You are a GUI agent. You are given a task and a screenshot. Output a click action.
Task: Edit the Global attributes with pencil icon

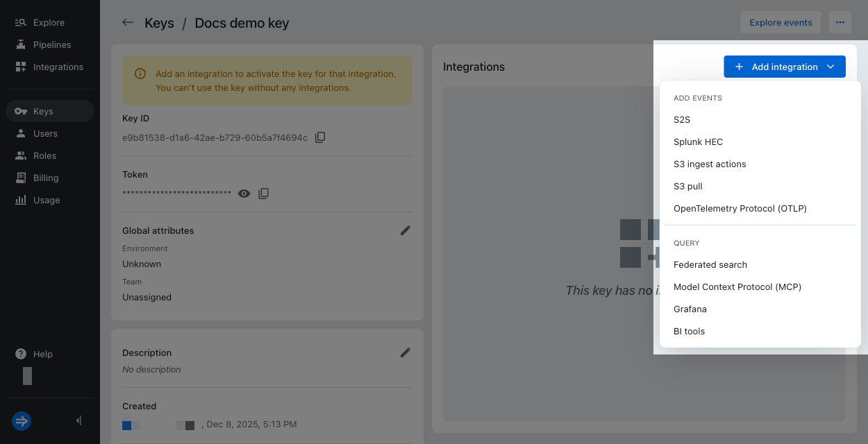coord(406,230)
